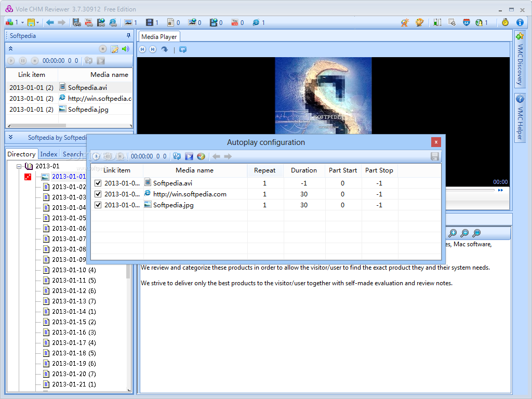Click the 64 shield icon in toolbar

[x=467, y=22]
